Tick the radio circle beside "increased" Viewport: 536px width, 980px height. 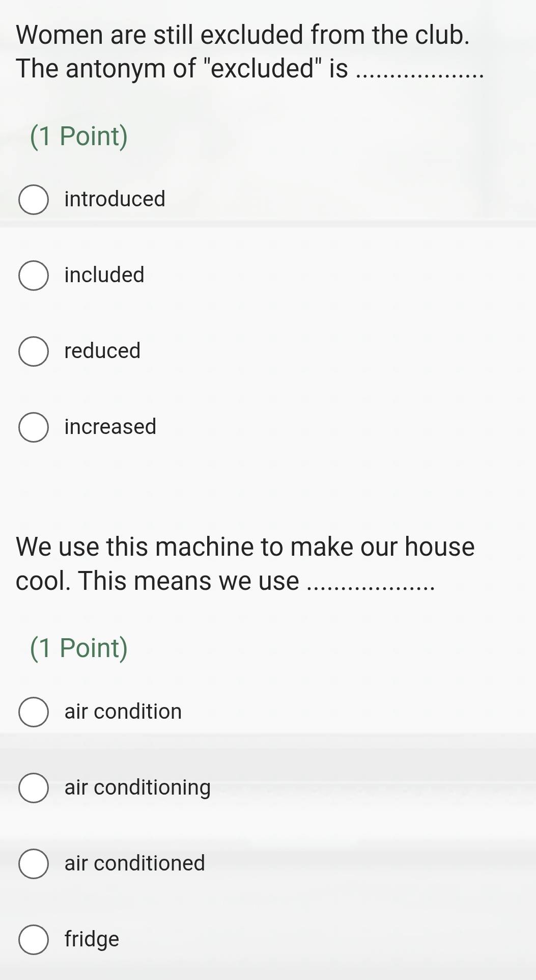[x=34, y=427]
